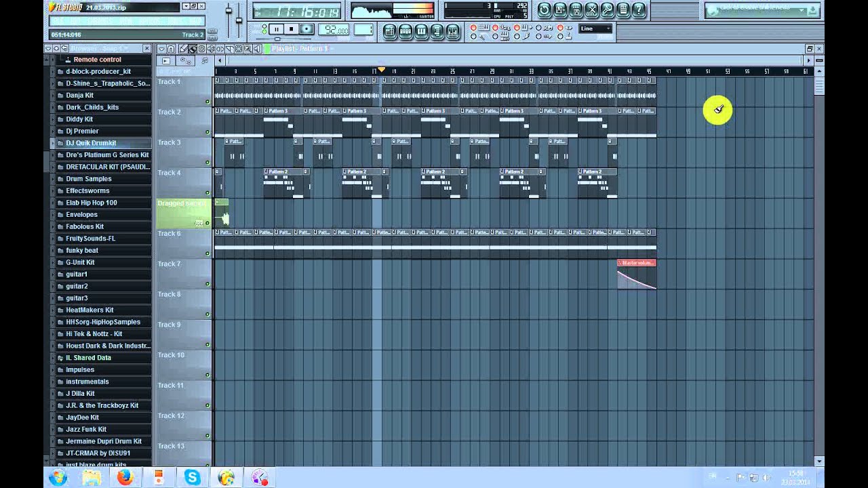Show the Piano Roll window via toolbar icon
Screen dimensions: 868x488
coord(420,30)
